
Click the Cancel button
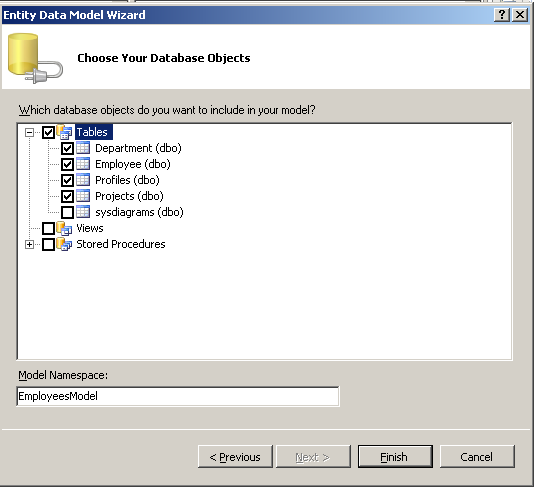(477, 457)
